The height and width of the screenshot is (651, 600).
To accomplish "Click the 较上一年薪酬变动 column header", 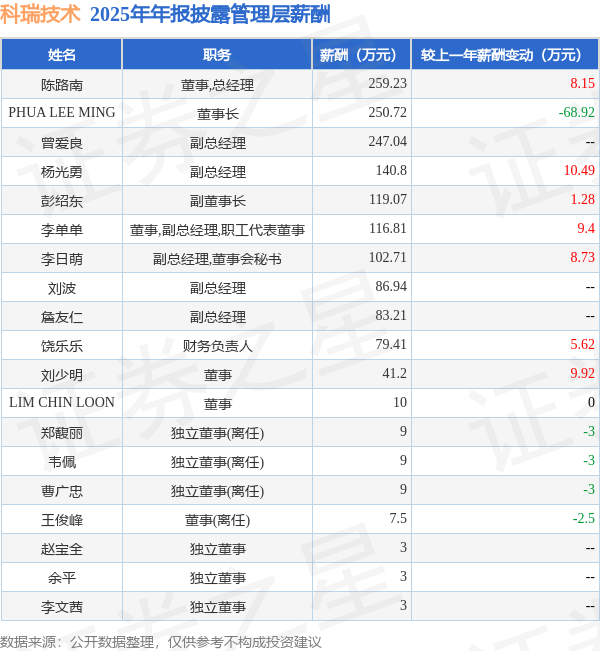I will tap(504, 55).
